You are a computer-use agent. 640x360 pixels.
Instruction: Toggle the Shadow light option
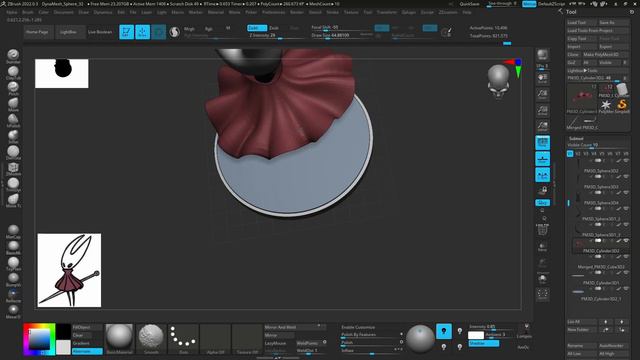pyautogui.click(x=483, y=343)
